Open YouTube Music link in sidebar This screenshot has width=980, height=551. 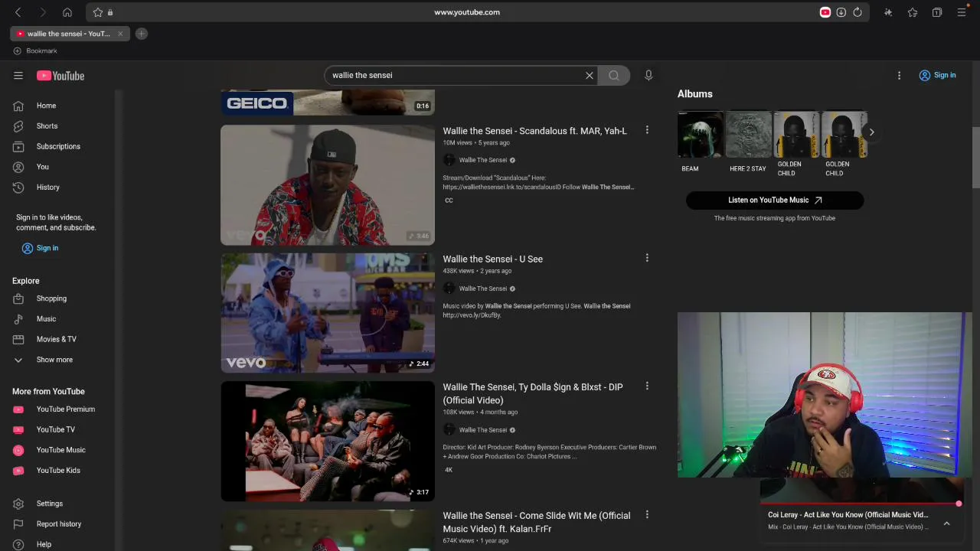[60, 450]
